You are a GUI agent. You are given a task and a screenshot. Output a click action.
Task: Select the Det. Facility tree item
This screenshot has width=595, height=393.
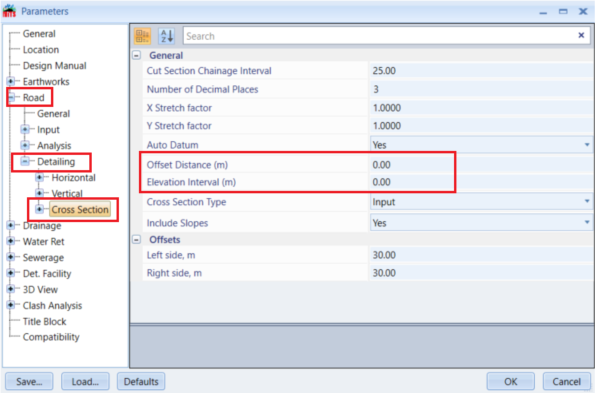tap(47, 274)
